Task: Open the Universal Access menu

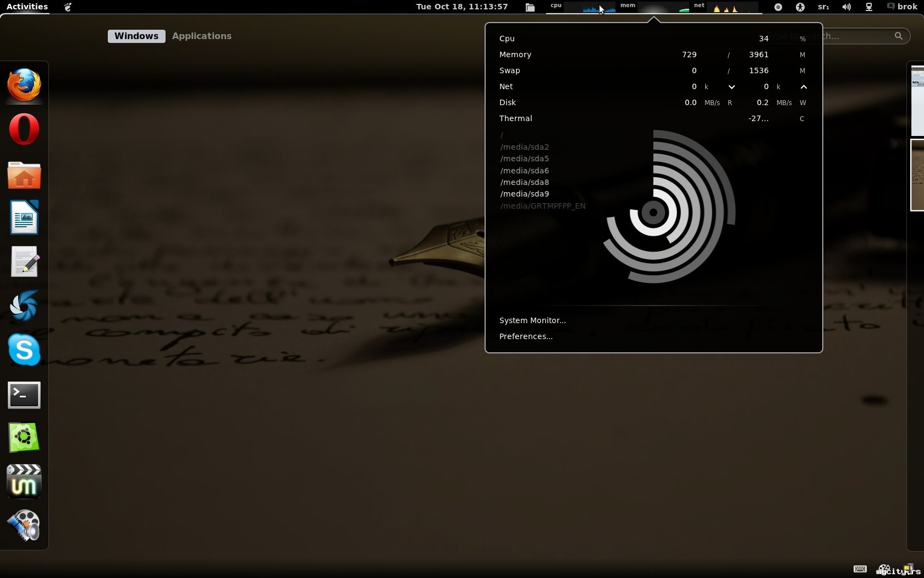Action: (x=800, y=7)
